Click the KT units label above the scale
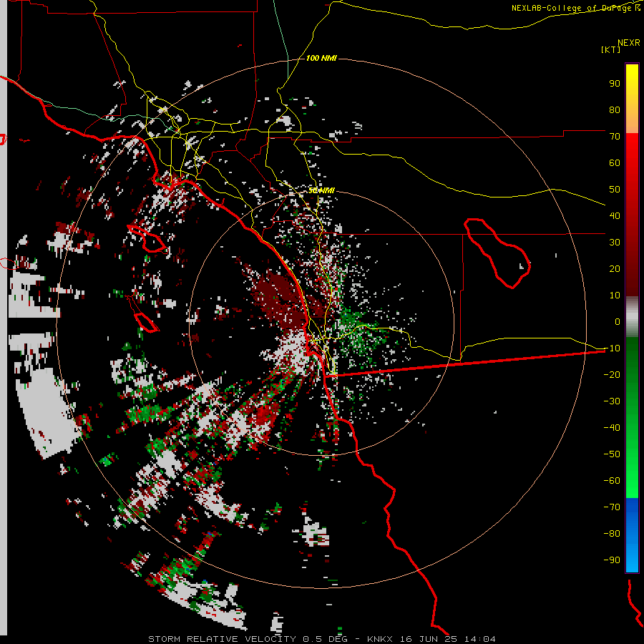Image resolution: width=644 pixels, height=644 pixels. 611,49
